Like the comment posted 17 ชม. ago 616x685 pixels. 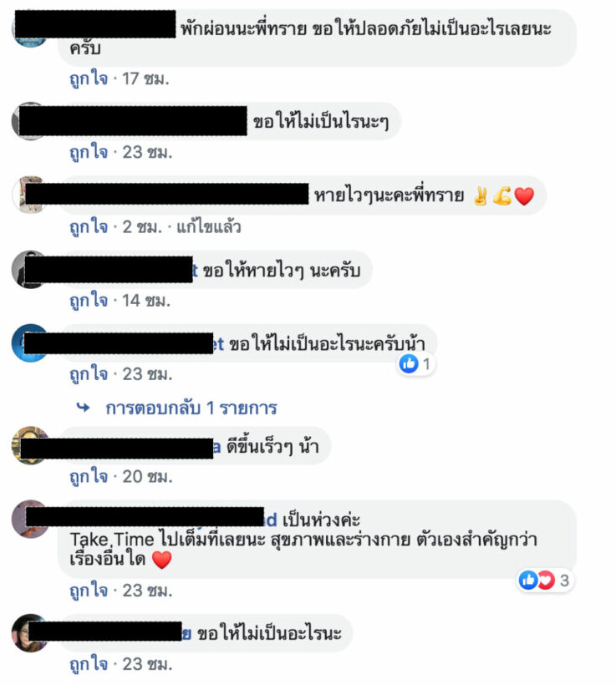[x=89, y=79]
